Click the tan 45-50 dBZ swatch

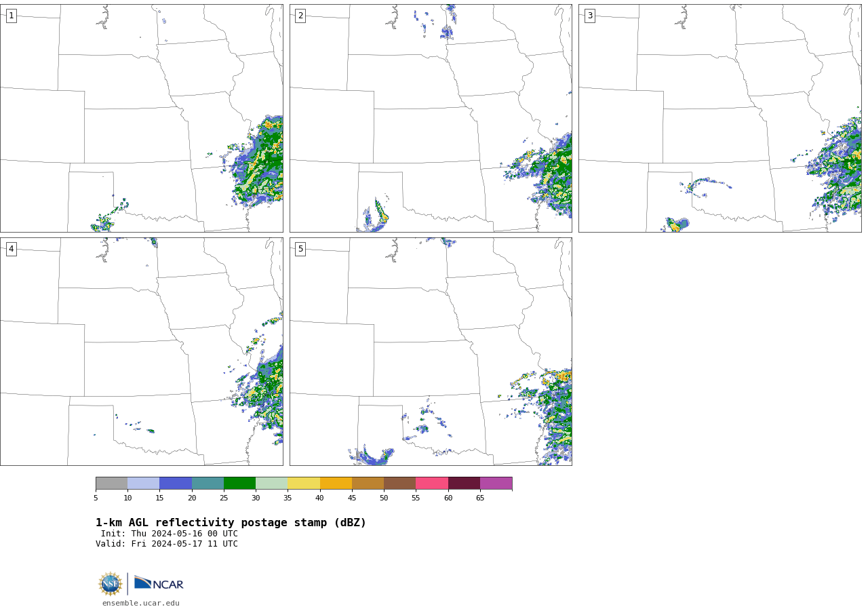(368, 483)
